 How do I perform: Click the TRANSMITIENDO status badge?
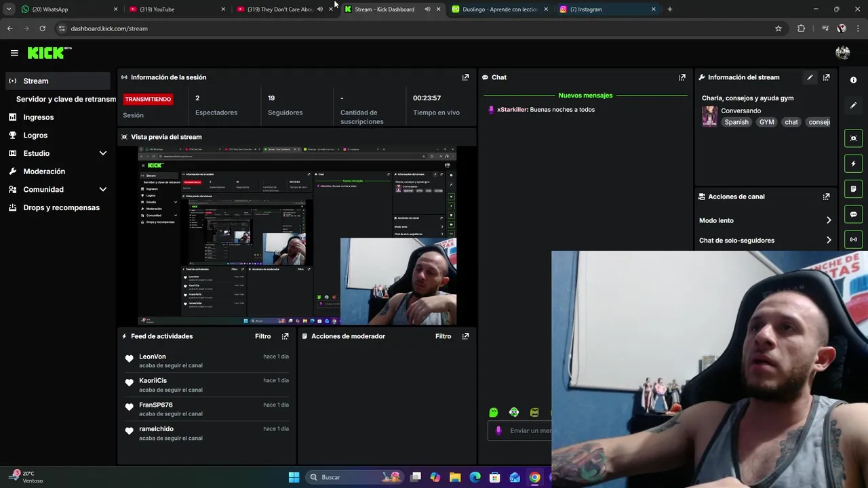(x=148, y=99)
